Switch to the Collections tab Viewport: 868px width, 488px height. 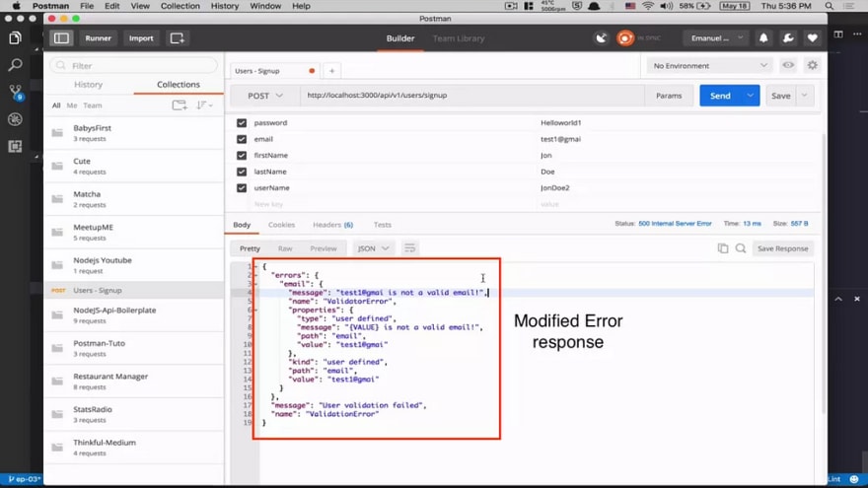[179, 85]
